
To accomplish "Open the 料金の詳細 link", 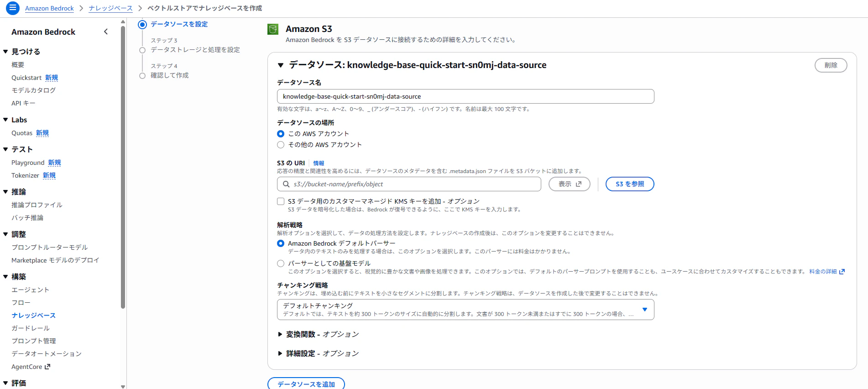I will click(823, 272).
